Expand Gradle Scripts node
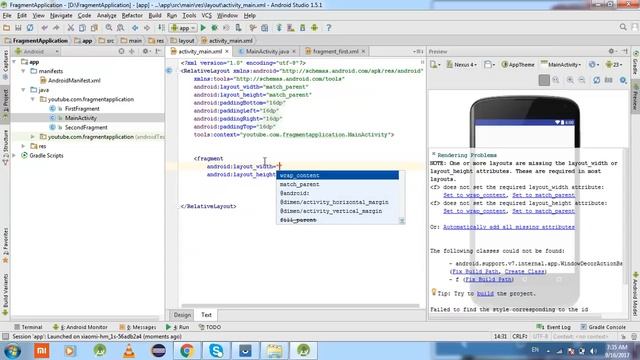 14,156
